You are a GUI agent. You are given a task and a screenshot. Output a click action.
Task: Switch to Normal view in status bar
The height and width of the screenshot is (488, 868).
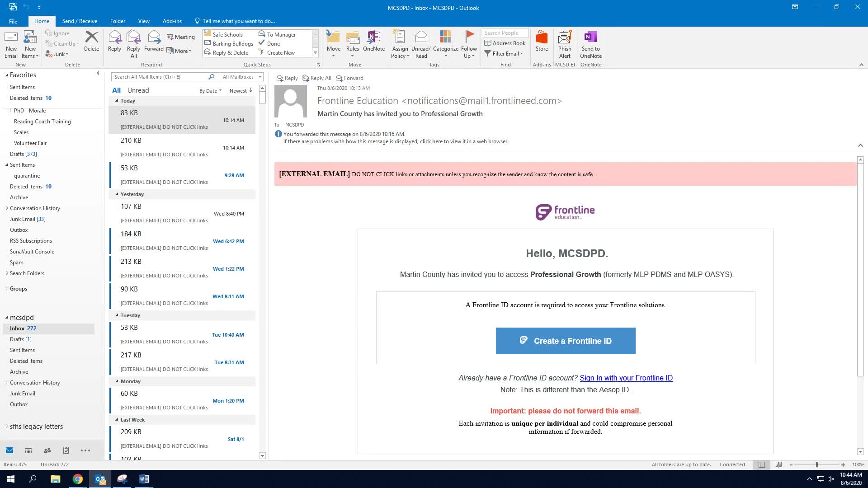(x=762, y=465)
